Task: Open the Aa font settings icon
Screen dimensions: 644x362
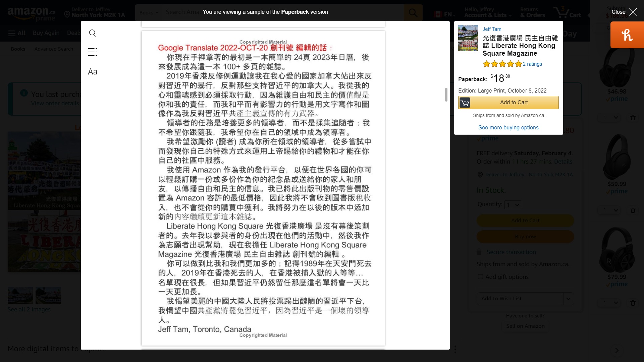Action: [93, 72]
